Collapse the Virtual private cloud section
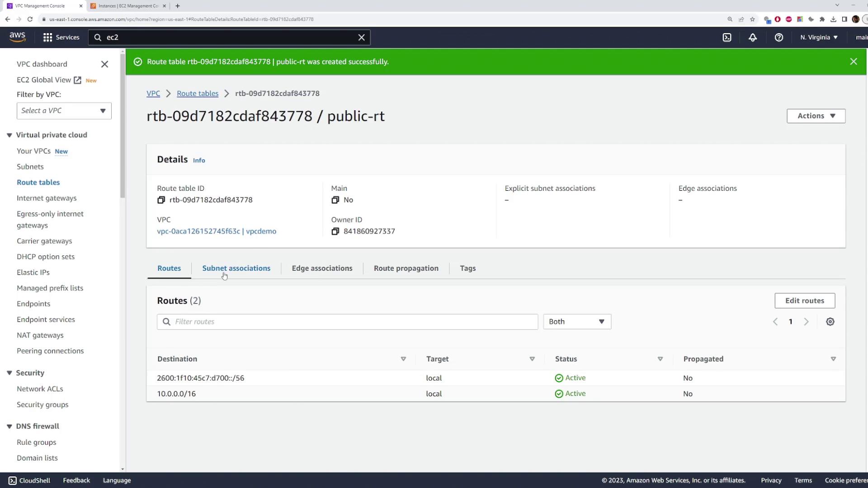This screenshot has height=488, width=868. tap(9, 135)
